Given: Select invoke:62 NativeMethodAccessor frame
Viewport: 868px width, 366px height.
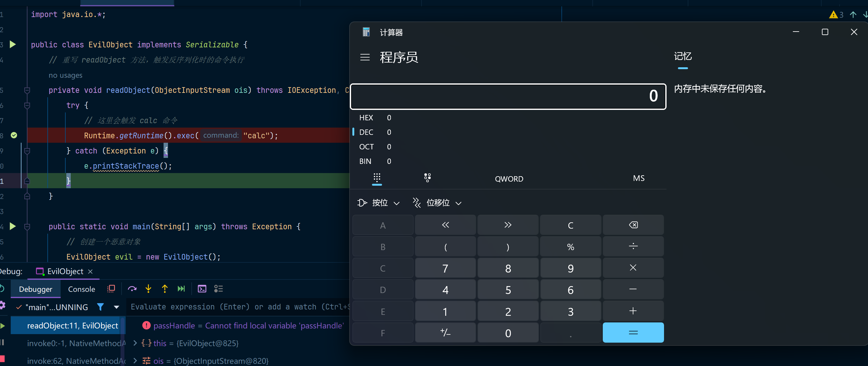Looking at the screenshot, I should coord(68,361).
